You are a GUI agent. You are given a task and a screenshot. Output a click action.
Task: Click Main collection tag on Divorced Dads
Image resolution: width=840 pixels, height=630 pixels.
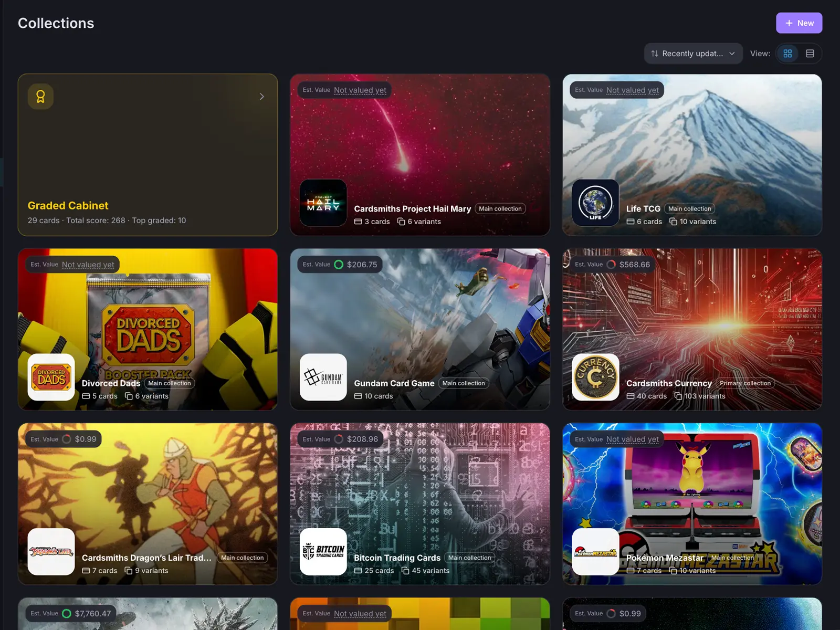[170, 383]
